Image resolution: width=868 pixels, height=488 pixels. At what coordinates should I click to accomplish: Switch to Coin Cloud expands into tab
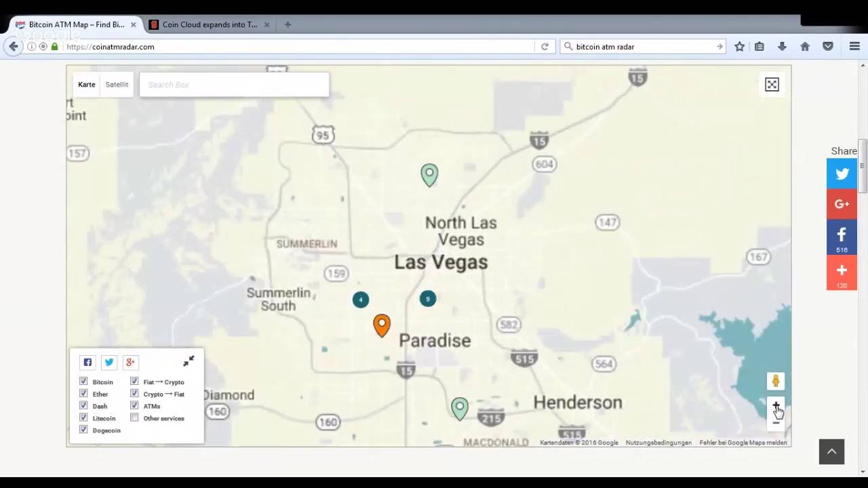point(210,24)
